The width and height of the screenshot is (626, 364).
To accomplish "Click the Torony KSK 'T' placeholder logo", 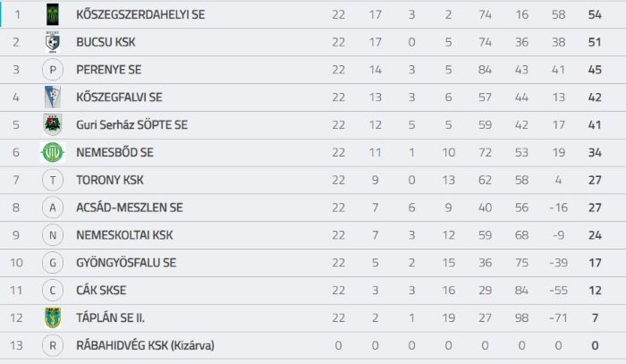I will pyautogui.click(x=53, y=180).
